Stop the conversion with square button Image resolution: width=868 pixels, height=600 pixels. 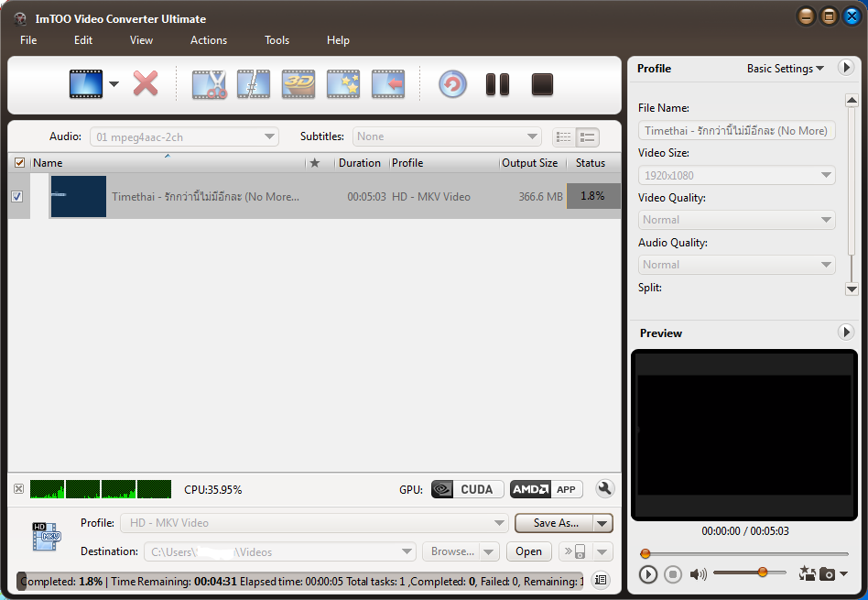[542, 85]
